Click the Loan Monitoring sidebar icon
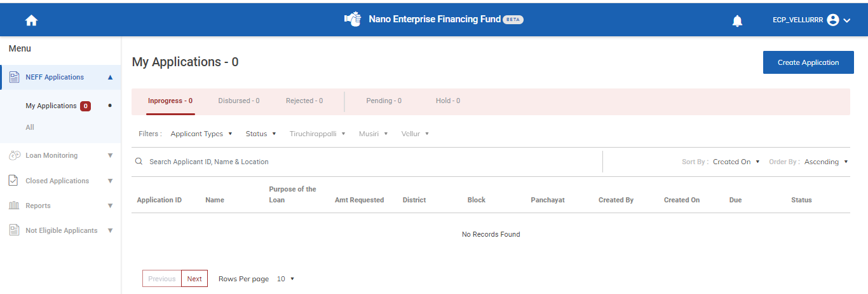The image size is (868, 294). click(14, 155)
